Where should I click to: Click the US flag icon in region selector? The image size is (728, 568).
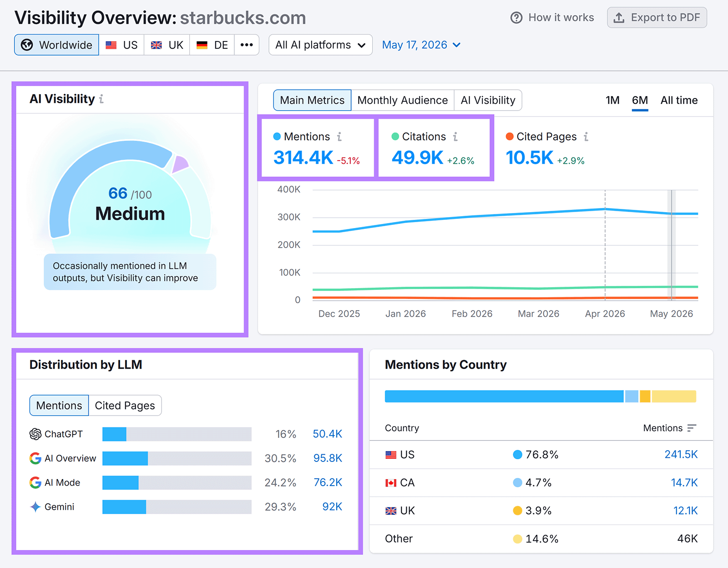pyautogui.click(x=111, y=45)
